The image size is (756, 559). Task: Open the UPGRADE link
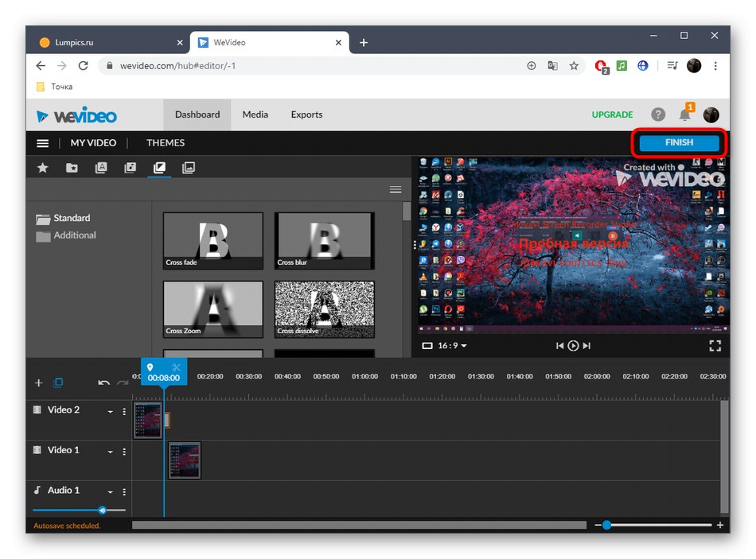[612, 115]
